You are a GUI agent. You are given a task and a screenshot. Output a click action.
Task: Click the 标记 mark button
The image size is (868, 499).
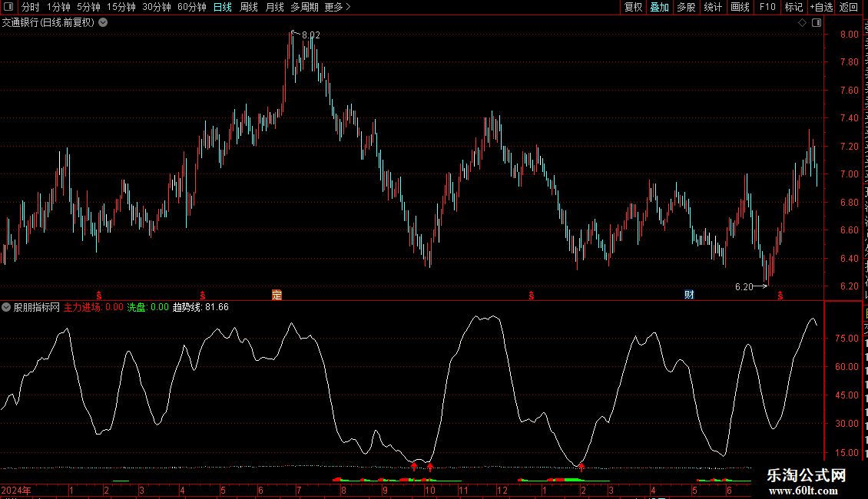[793, 7]
